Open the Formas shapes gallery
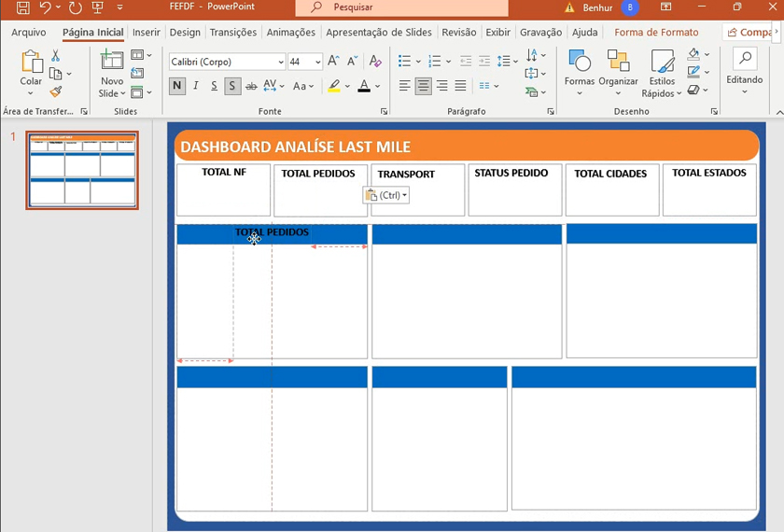The height and width of the screenshot is (532, 784). tap(580, 63)
